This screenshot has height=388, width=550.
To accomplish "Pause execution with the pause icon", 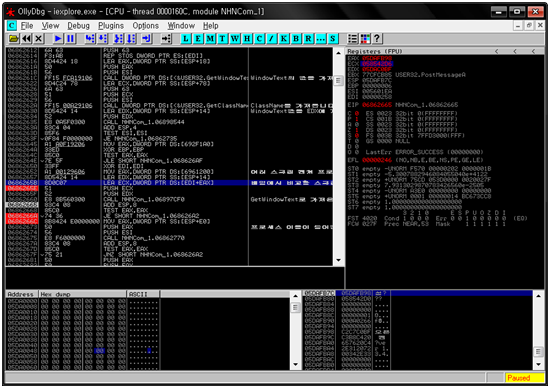I will (x=71, y=39).
